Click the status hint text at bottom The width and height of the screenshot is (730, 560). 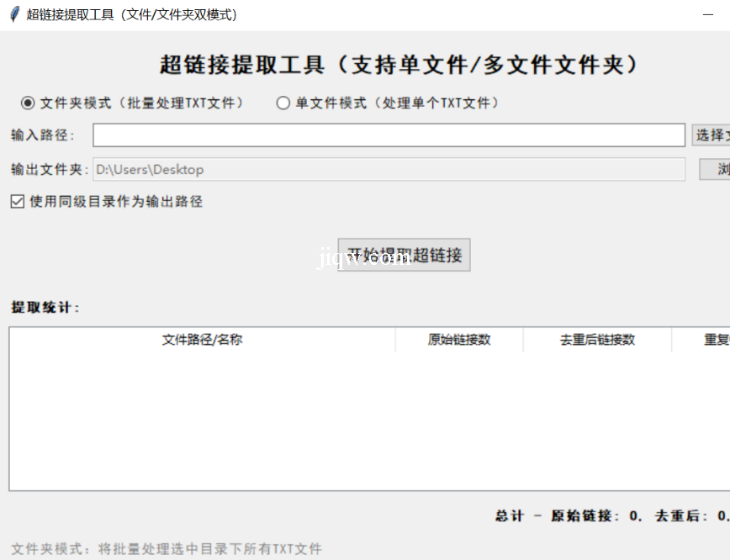pyautogui.click(x=167, y=549)
